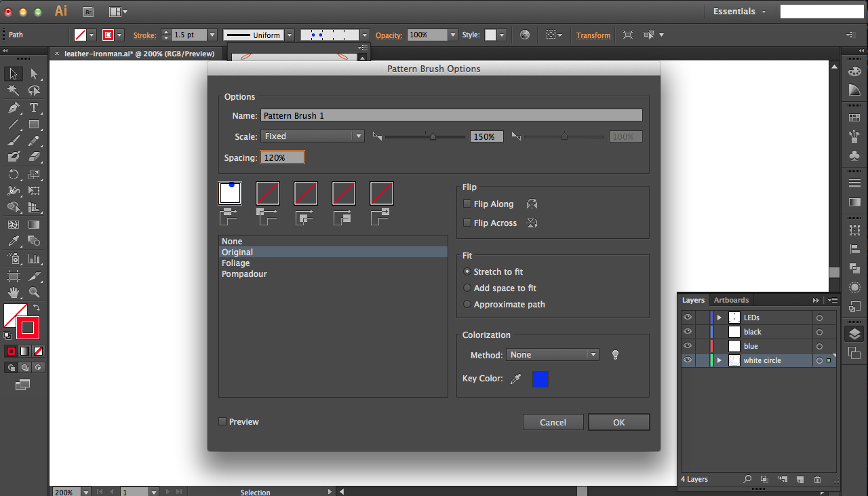Select the Zoom magnifier tool
Screen dimensions: 868x496
[34, 292]
